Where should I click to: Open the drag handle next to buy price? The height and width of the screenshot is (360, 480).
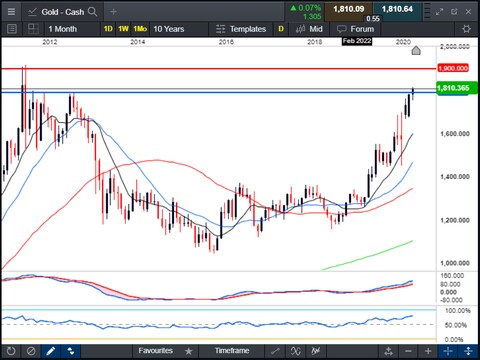[427, 12]
